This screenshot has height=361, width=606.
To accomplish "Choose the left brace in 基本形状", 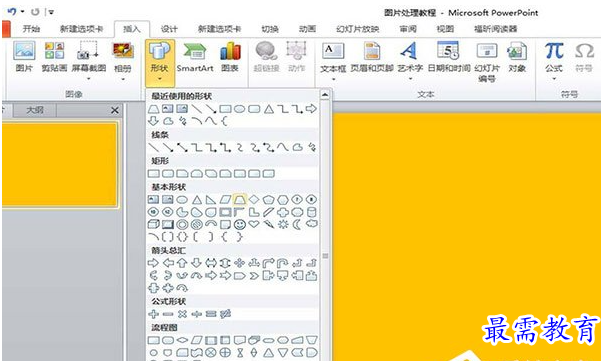I will (x=224, y=237).
